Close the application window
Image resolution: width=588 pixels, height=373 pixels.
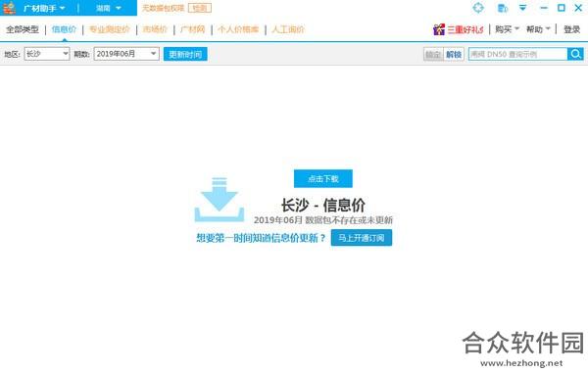pyautogui.click(x=578, y=8)
